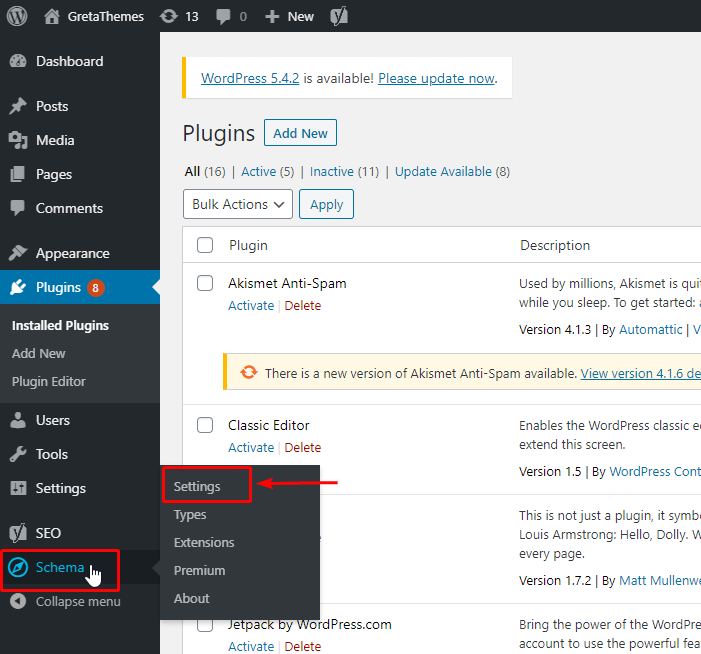
Task: Expand the + New admin bar menu
Action: (x=290, y=16)
